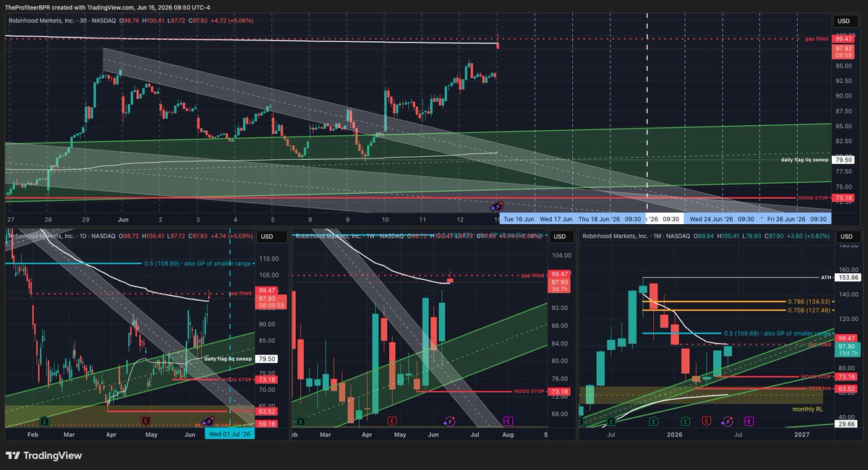Click the 79.50 price tag on the daily axis

click(267, 359)
